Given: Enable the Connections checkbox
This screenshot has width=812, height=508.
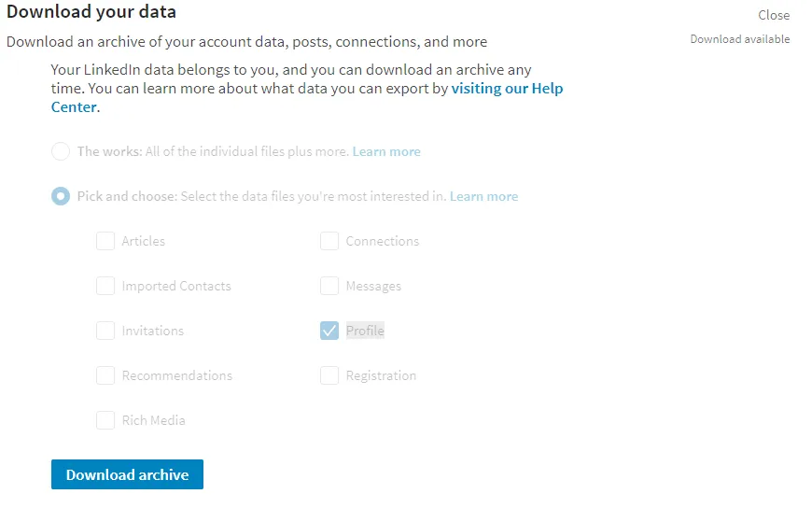Looking at the screenshot, I should click(x=329, y=241).
